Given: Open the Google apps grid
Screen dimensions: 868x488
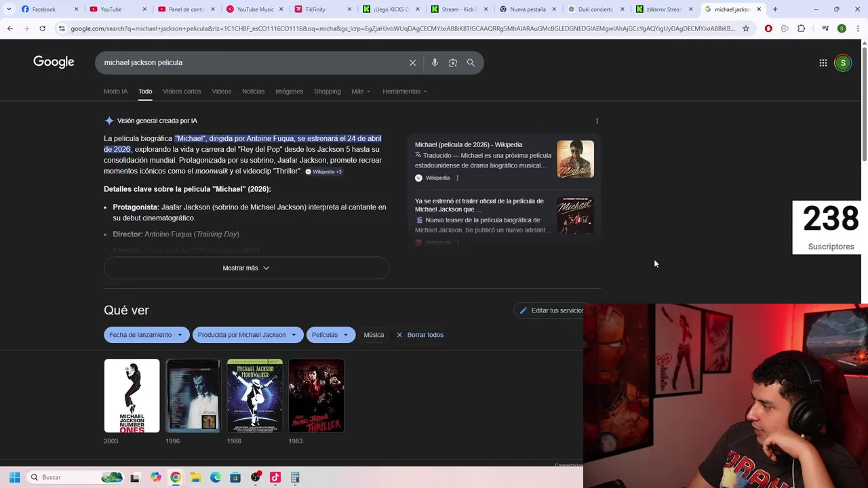Looking at the screenshot, I should click(823, 62).
